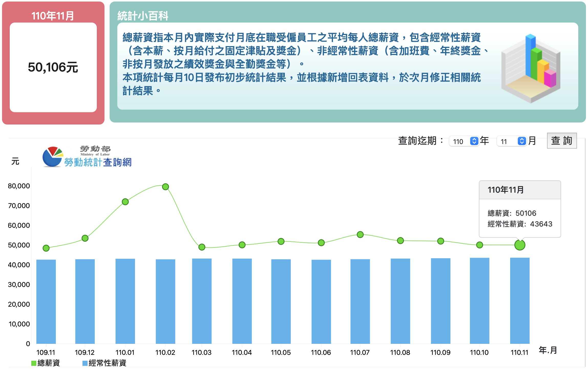
Task: Click the blue bar for 110.03
Action: [x=202, y=301]
